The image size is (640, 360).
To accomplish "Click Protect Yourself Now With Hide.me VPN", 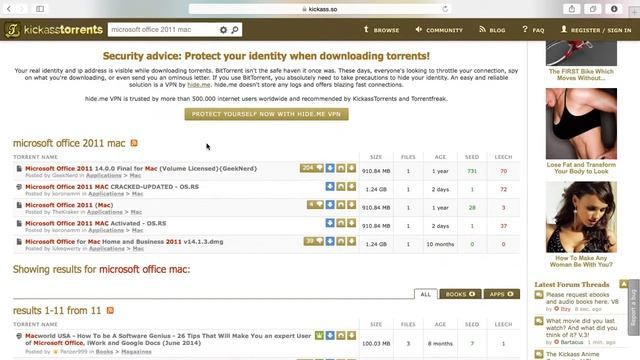I will click(267, 114).
